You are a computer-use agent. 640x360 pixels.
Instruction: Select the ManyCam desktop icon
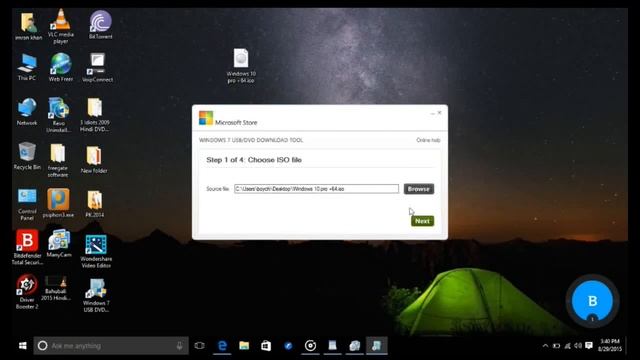point(59,243)
